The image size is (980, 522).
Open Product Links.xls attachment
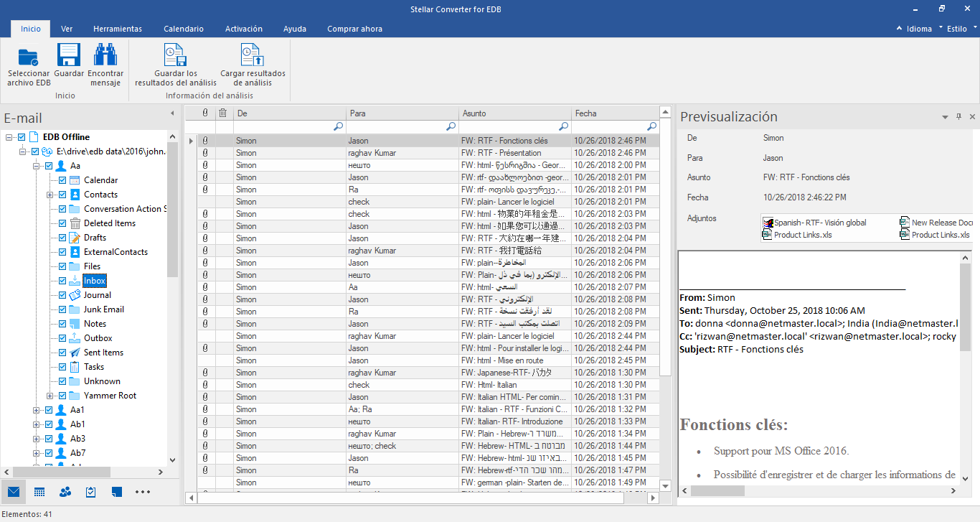(803, 235)
